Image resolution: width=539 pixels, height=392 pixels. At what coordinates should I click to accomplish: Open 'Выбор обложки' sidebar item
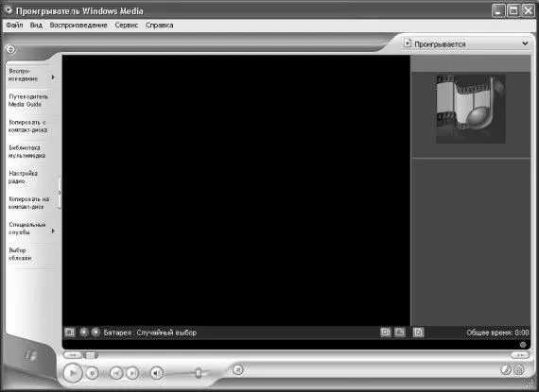[x=20, y=254]
